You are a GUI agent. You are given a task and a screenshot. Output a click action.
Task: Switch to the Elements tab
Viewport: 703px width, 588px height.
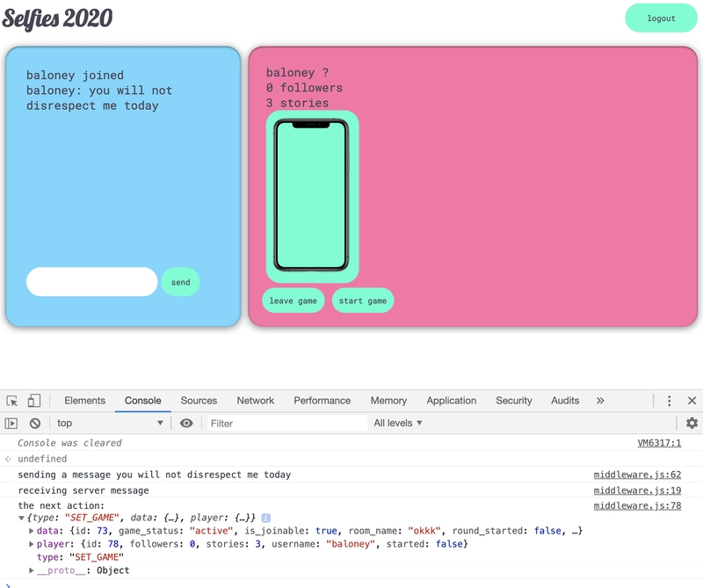pyautogui.click(x=84, y=401)
